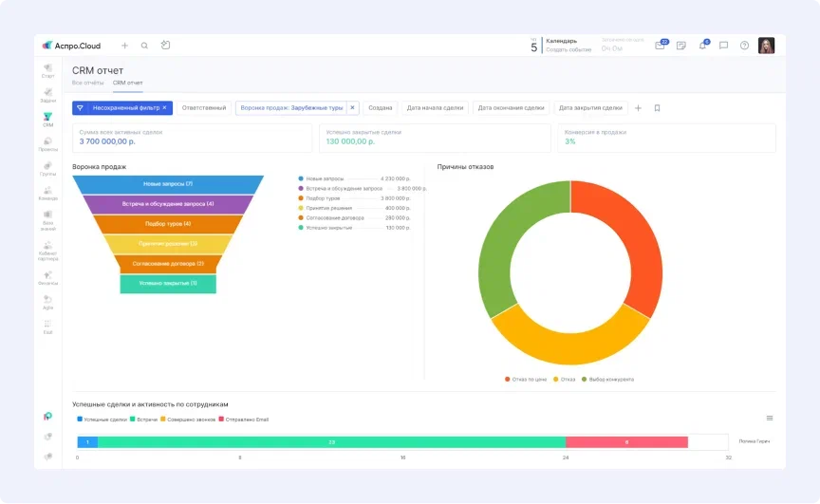Add a new filter with plus button
Screen dimensions: 820x504
(x=638, y=108)
